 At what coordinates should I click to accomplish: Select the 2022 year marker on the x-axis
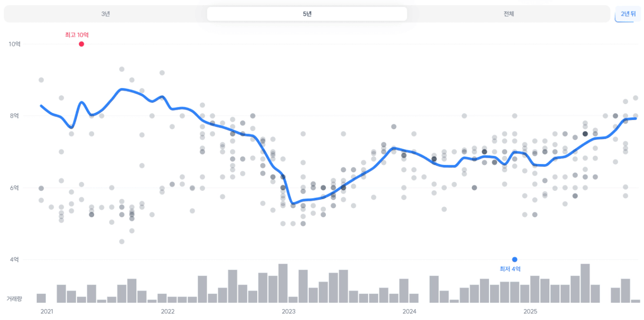(x=168, y=311)
